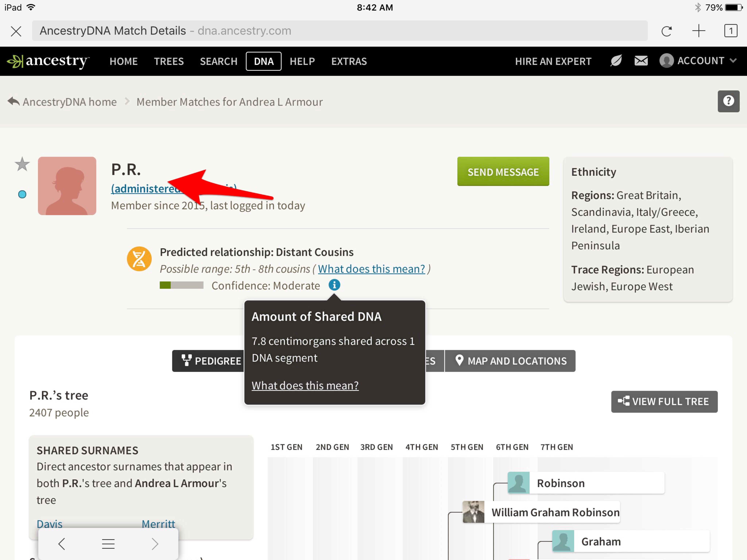Image resolution: width=747 pixels, height=560 pixels.
Task: Open the bottom toolbar hamburger menu
Action: tap(108, 544)
